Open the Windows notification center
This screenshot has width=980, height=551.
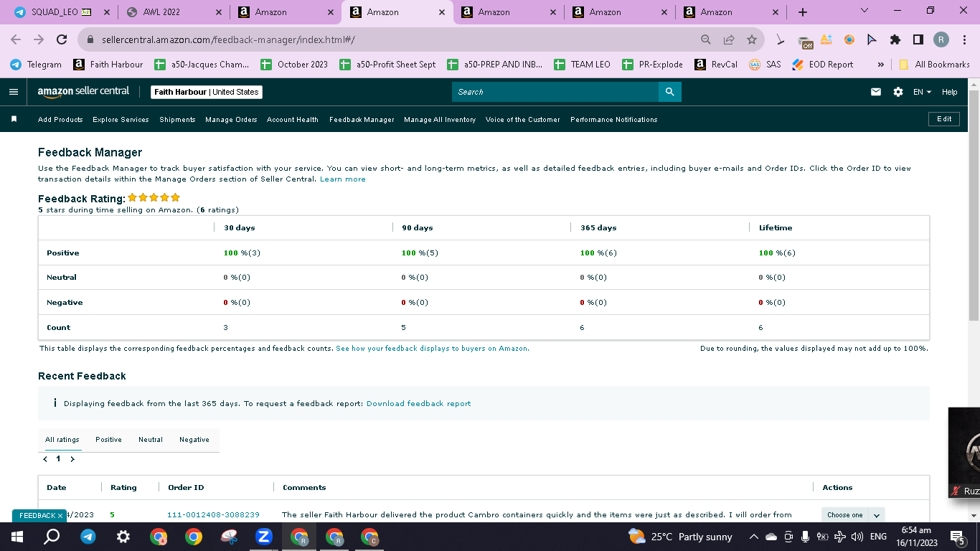pos(956,537)
